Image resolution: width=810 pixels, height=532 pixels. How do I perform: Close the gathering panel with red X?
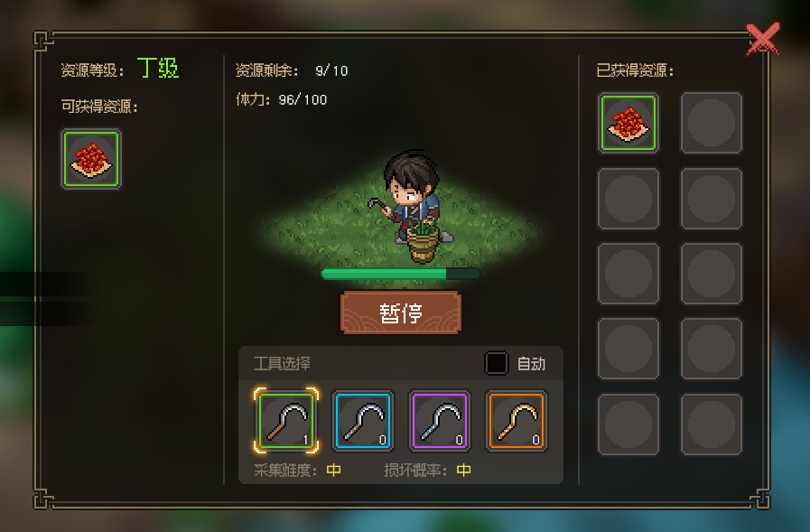coord(763,39)
